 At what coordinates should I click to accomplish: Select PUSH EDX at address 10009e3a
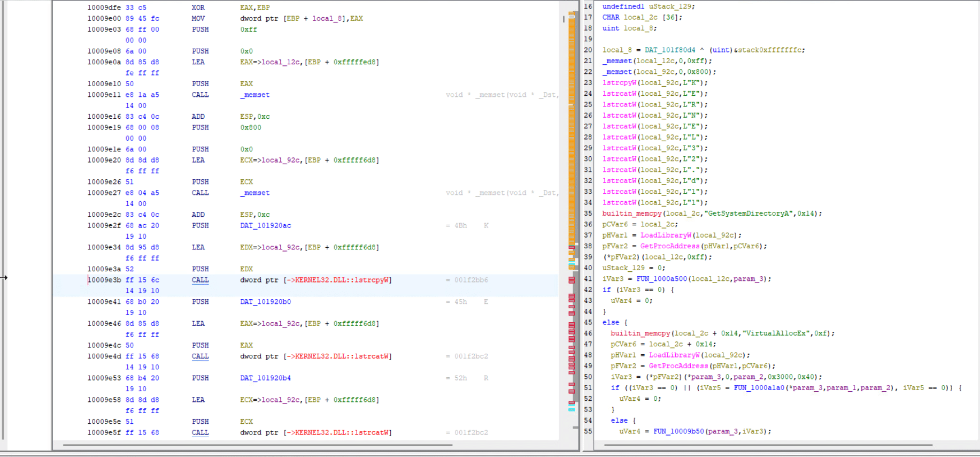tap(200, 269)
